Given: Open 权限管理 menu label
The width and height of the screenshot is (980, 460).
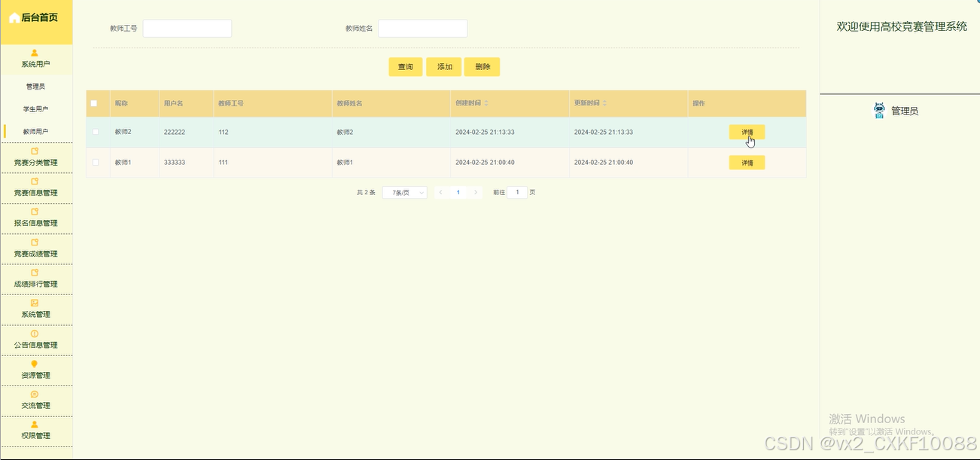Looking at the screenshot, I should pyautogui.click(x=35, y=436).
